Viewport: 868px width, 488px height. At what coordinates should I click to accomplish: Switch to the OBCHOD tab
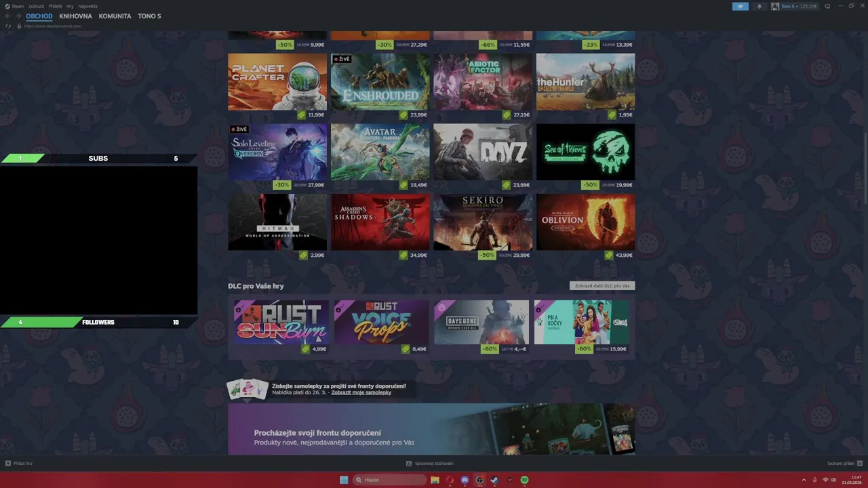39,16
